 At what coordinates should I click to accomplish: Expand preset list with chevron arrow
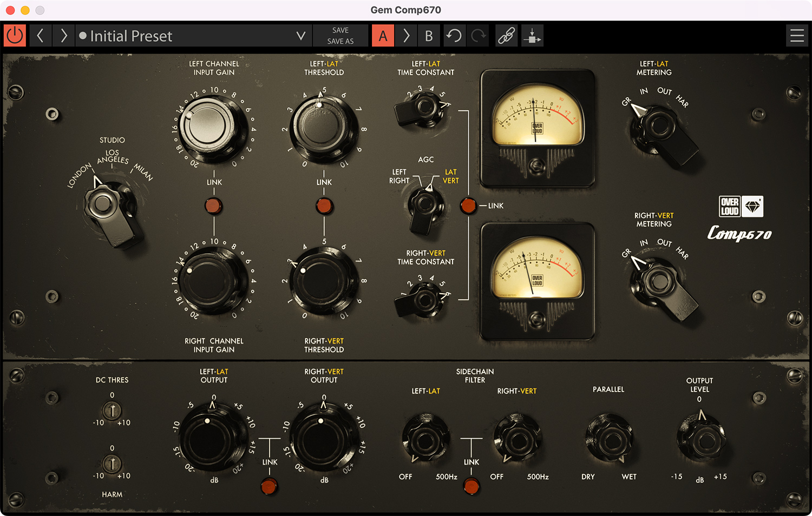coord(301,36)
